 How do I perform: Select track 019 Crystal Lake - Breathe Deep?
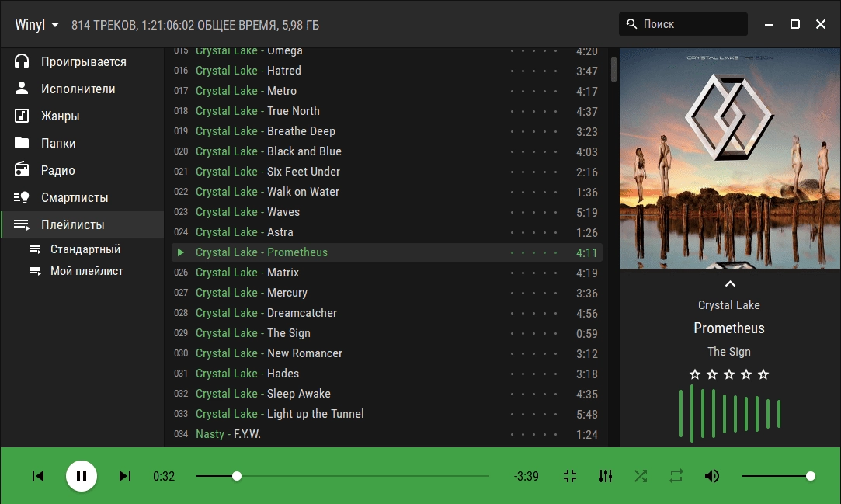point(387,131)
